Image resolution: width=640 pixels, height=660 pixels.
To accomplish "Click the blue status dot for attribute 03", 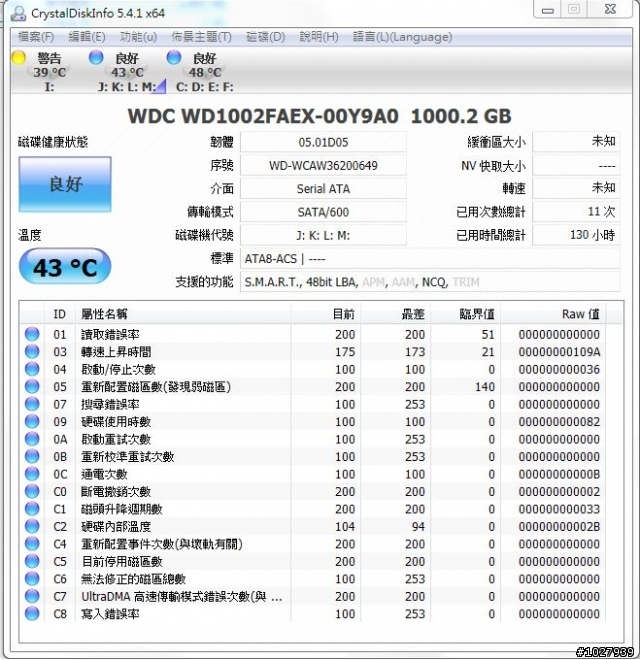I will click(32, 351).
